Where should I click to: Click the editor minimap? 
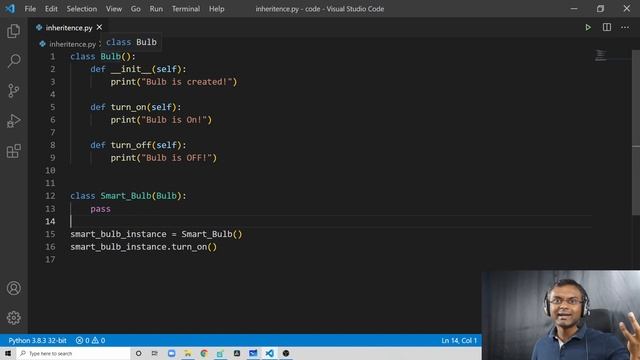600,55
